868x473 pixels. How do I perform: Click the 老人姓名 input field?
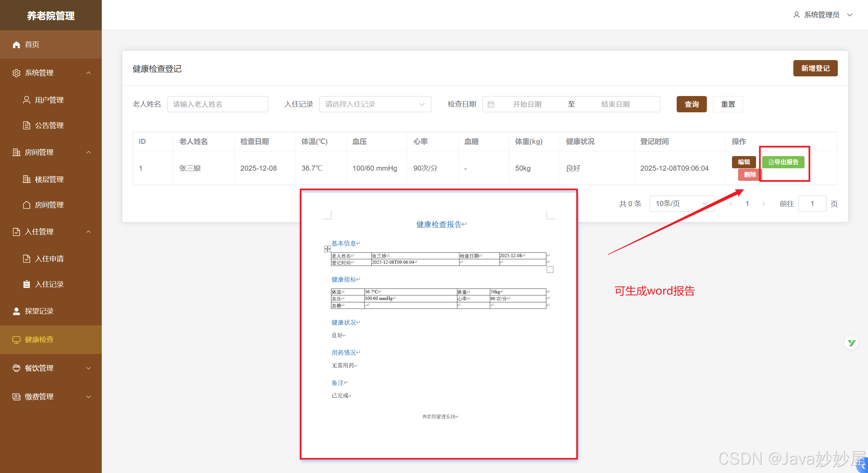coord(217,104)
